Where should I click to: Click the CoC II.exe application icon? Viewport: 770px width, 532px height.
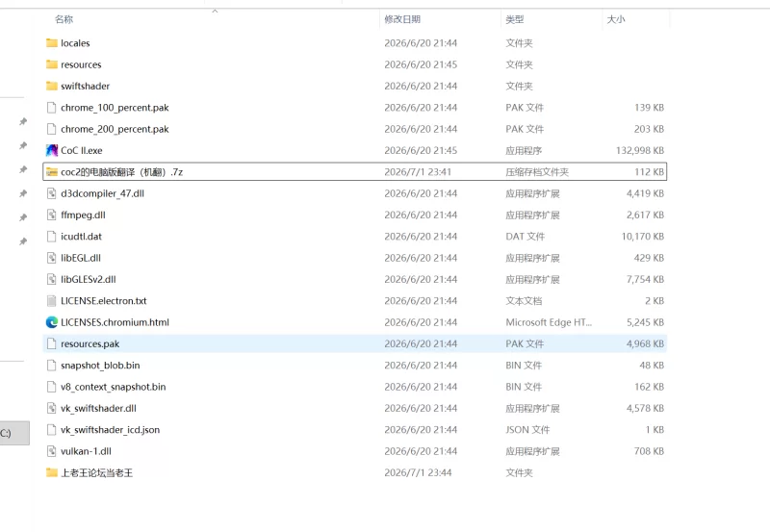click(x=52, y=151)
